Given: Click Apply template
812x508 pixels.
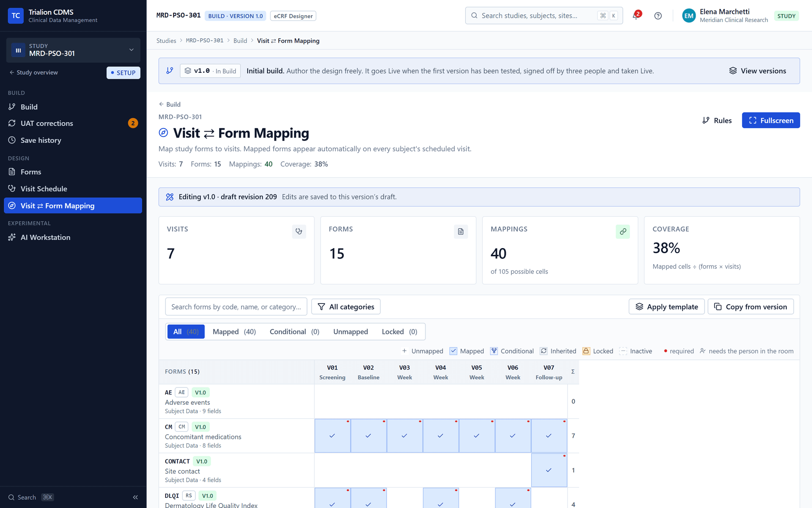Looking at the screenshot, I should pos(667,307).
